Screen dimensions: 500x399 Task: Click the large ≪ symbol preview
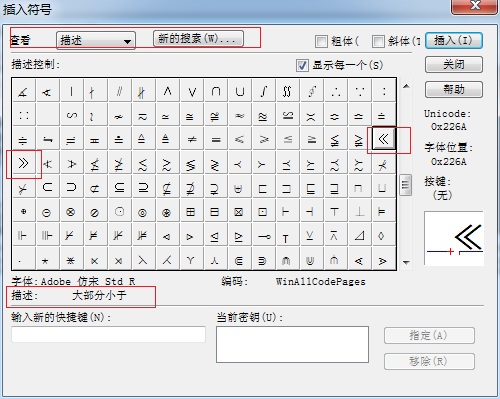(x=454, y=238)
